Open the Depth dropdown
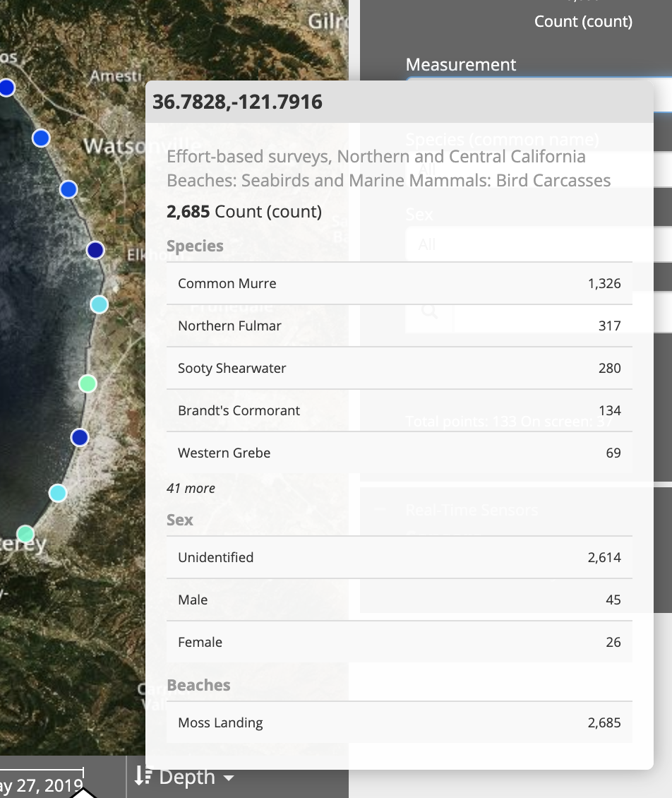This screenshot has width=672, height=798. click(x=184, y=777)
